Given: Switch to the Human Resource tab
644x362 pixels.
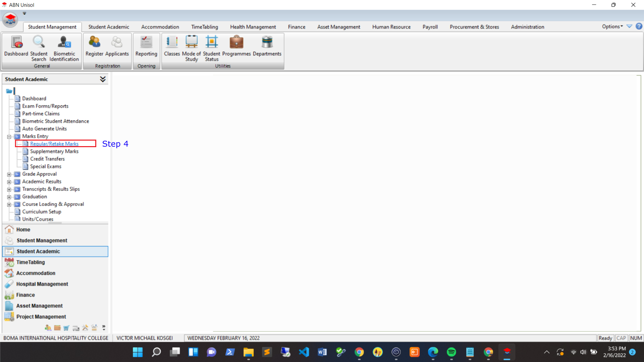Looking at the screenshot, I should coord(391,27).
